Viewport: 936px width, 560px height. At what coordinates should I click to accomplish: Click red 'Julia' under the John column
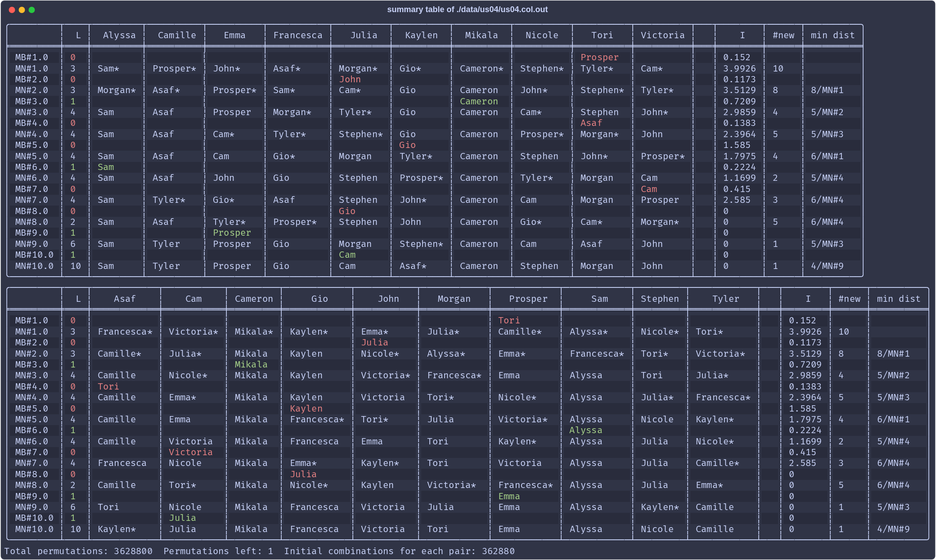coord(374,342)
